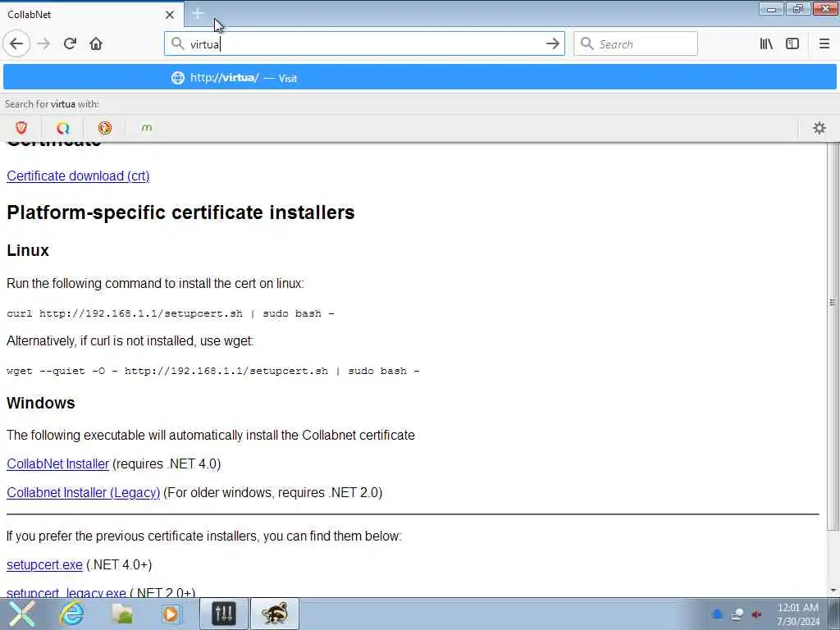Image resolution: width=840 pixels, height=630 pixels.
Task: Open Collabnet Installer (Legacy) link
Action: 83,492
